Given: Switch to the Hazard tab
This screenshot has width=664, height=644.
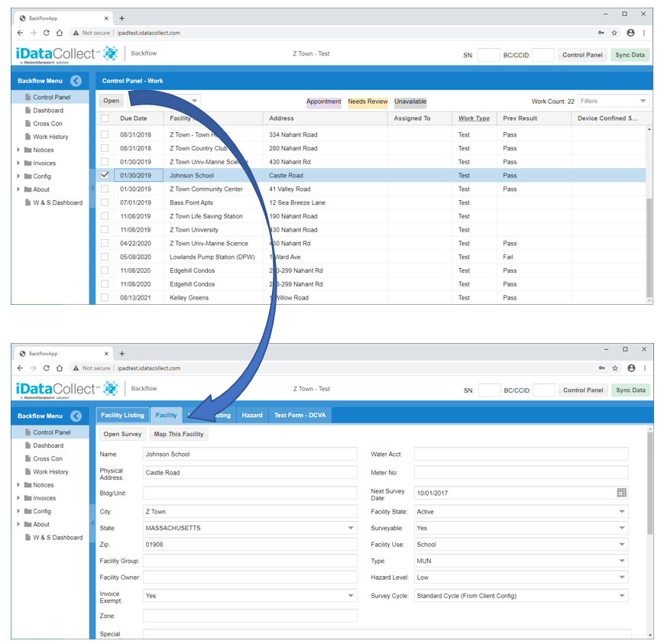Looking at the screenshot, I should coord(252,415).
